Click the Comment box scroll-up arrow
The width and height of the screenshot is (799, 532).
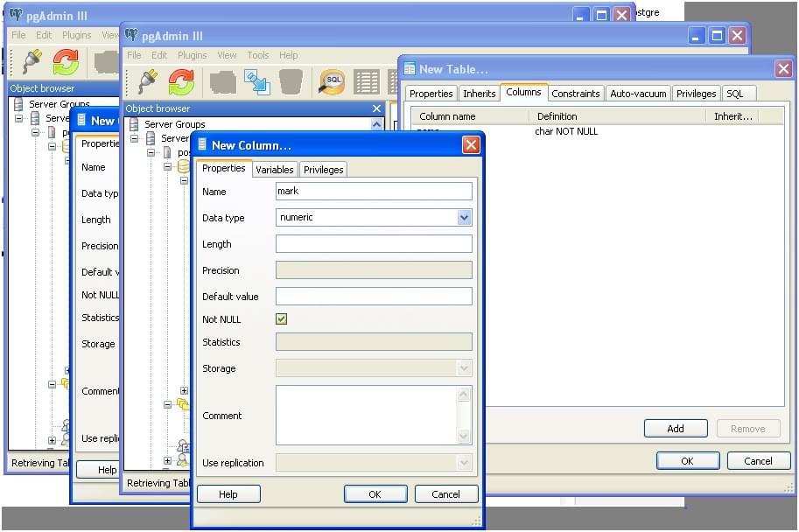click(x=463, y=394)
